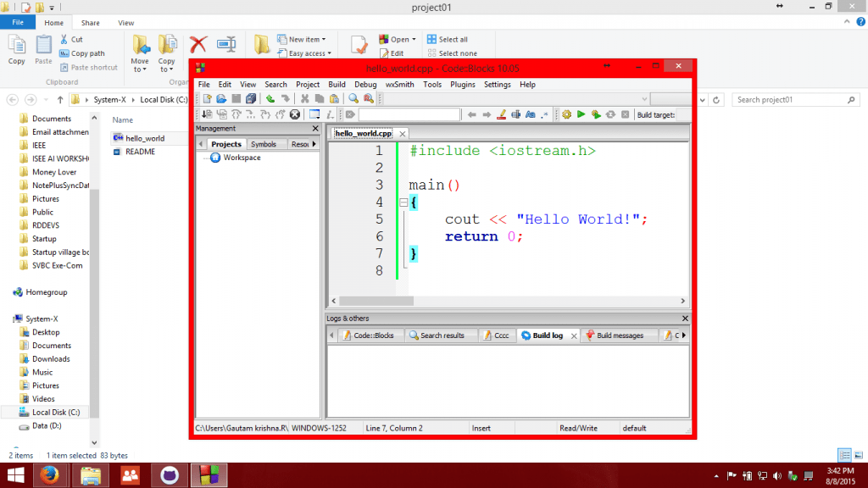Select Downloads in Explorer navigation pane
Image resolution: width=868 pixels, height=488 pixels.
pos(51,359)
